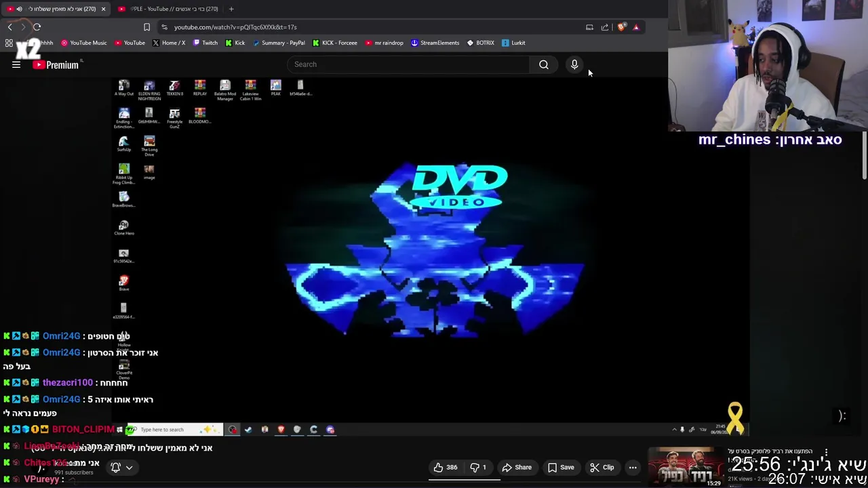
Task: Mute the tab via its speaker icon
Action: coord(19,9)
